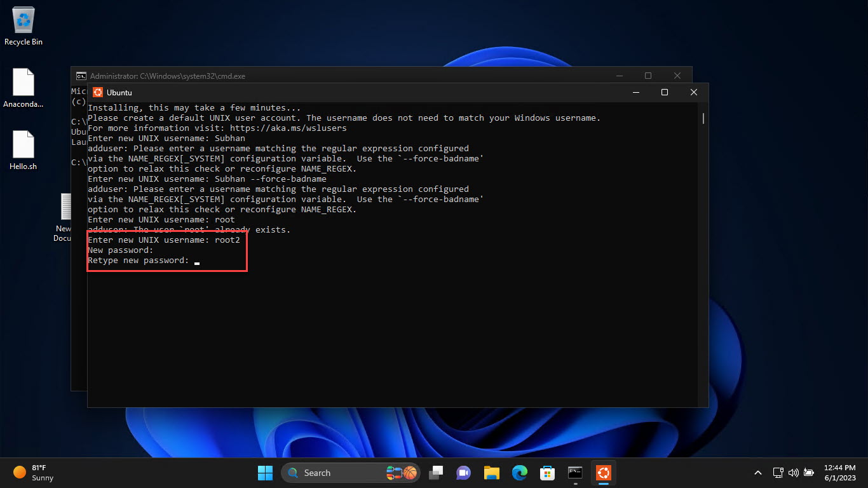Open the weather widget showing 81°F Sunny
868x488 pixels.
click(34, 473)
